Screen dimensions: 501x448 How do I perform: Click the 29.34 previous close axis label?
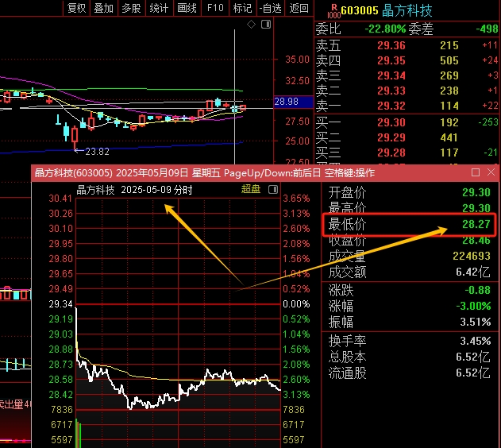coord(60,304)
